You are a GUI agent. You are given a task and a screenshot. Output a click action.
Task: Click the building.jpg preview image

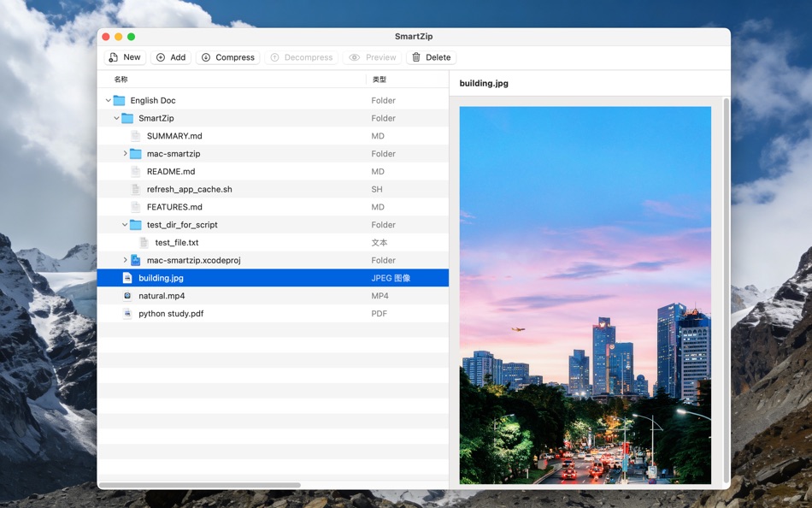585,297
